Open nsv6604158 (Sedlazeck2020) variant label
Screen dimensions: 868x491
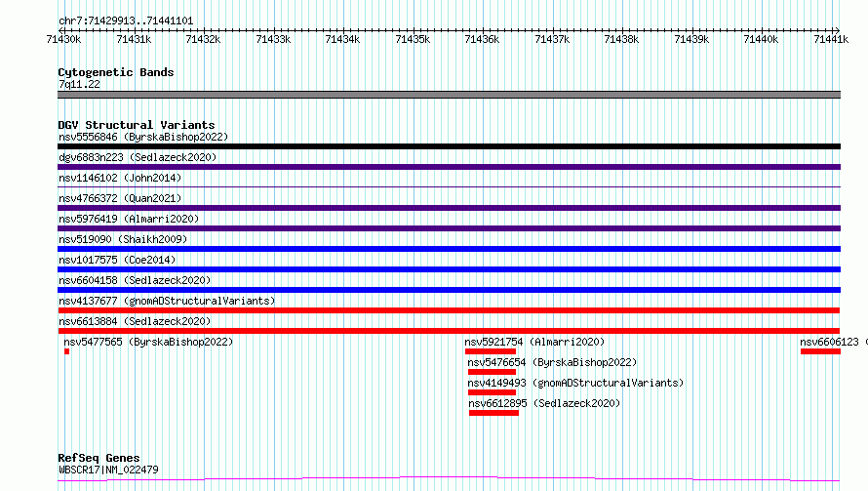(135, 280)
